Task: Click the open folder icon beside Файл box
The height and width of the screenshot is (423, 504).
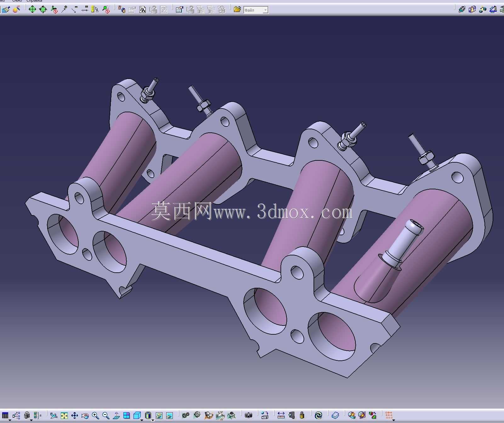Action: coord(237,9)
